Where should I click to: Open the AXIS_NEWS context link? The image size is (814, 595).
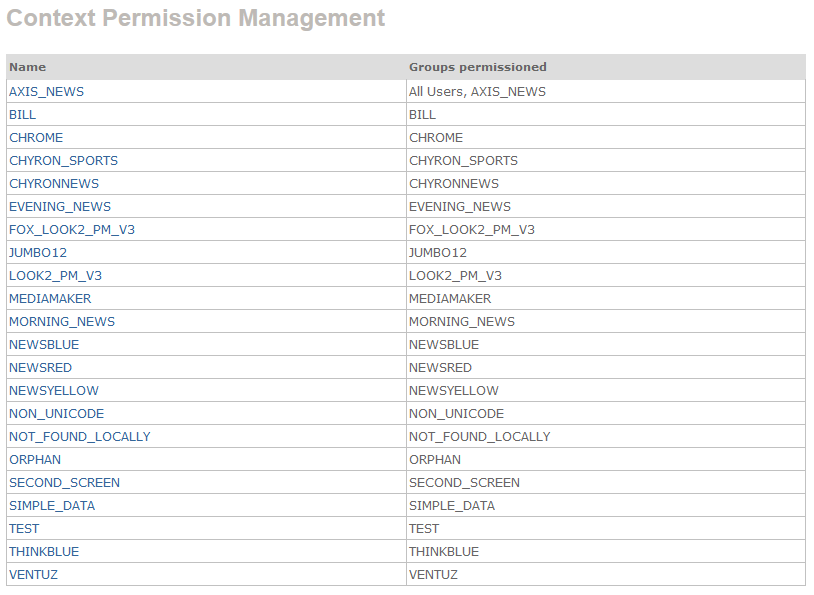click(46, 91)
